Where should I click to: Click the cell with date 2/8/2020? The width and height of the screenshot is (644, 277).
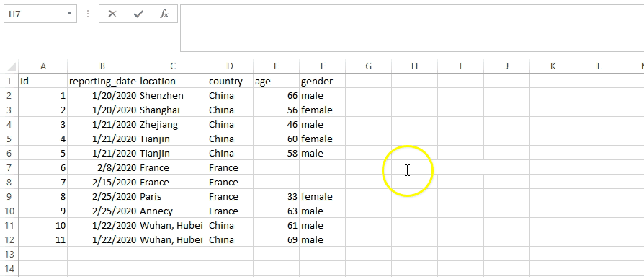point(103,167)
